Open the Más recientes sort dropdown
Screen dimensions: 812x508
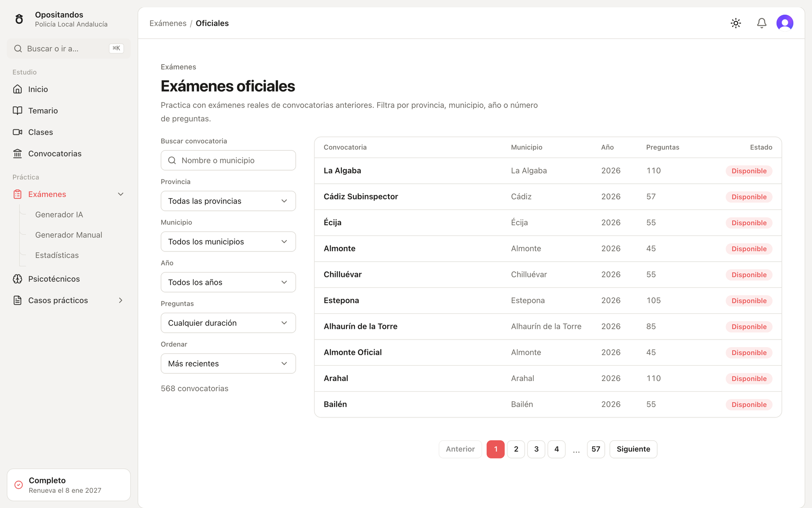(x=228, y=364)
